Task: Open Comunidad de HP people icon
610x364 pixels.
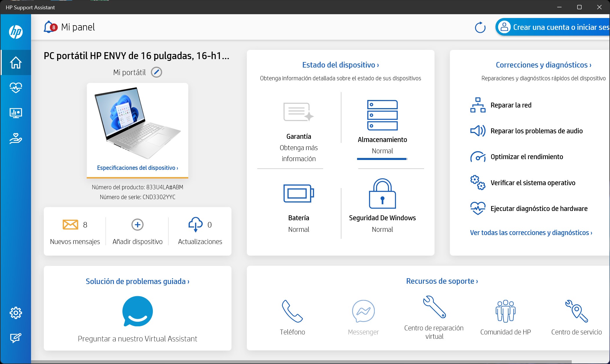Action: 505,311
